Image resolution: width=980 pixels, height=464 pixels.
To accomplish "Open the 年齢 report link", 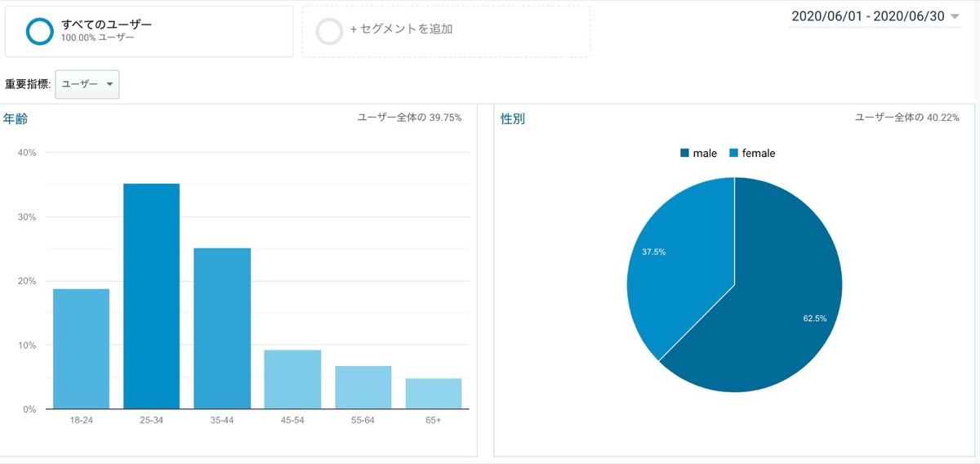I will click(x=15, y=118).
